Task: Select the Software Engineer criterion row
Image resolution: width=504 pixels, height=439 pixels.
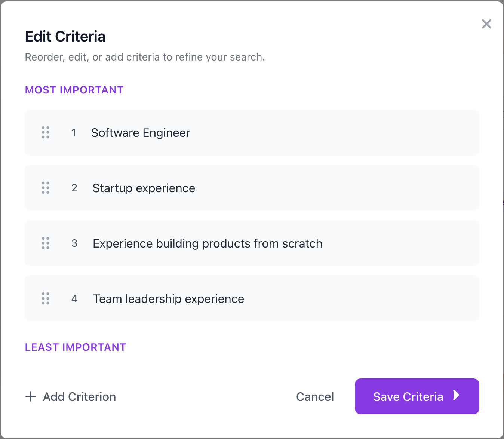Action: (252, 133)
